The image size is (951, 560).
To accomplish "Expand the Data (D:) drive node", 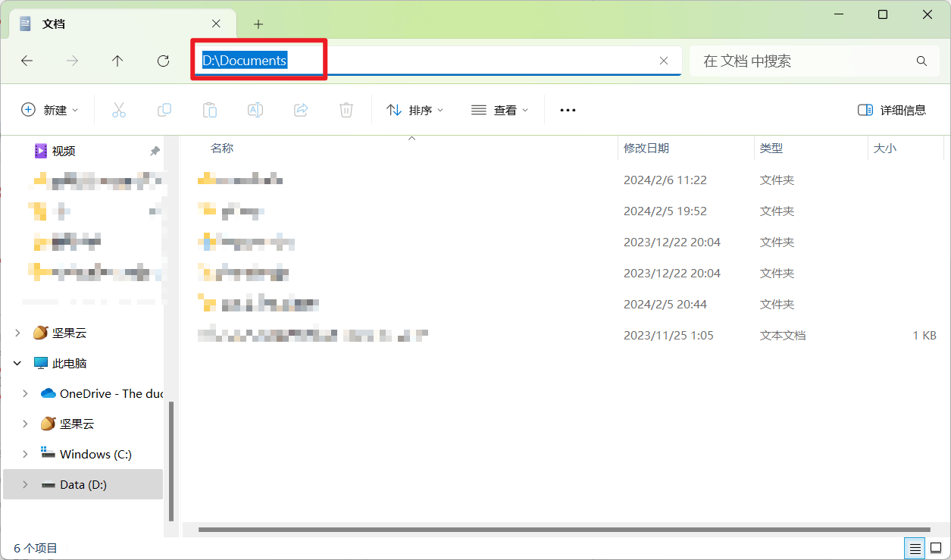I will pyautogui.click(x=26, y=484).
